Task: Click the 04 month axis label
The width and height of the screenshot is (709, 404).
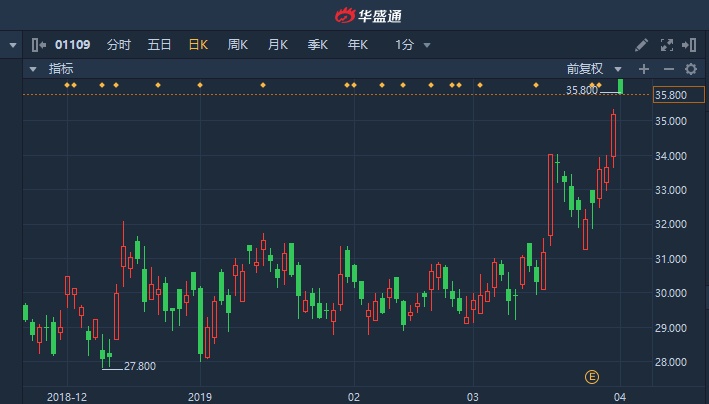Action: click(620, 397)
